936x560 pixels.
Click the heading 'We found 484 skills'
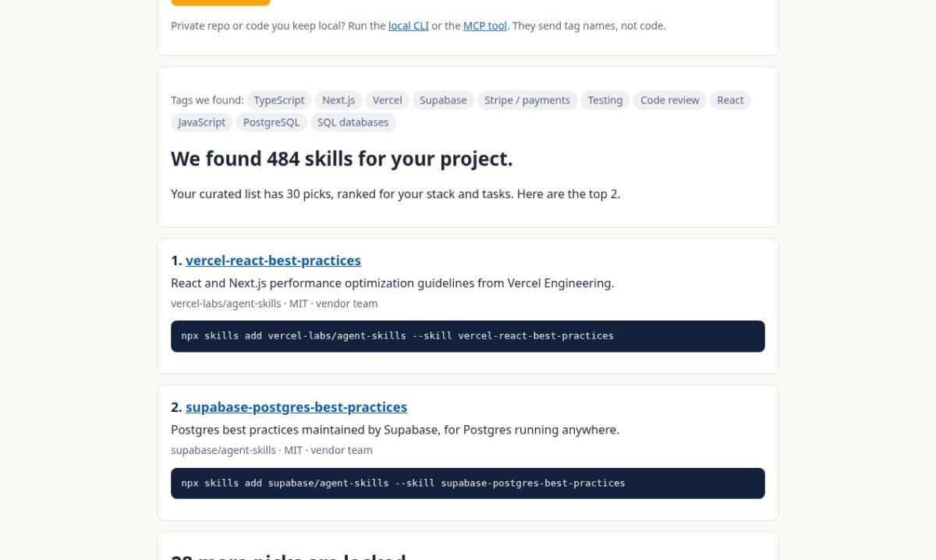coord(342,158)
